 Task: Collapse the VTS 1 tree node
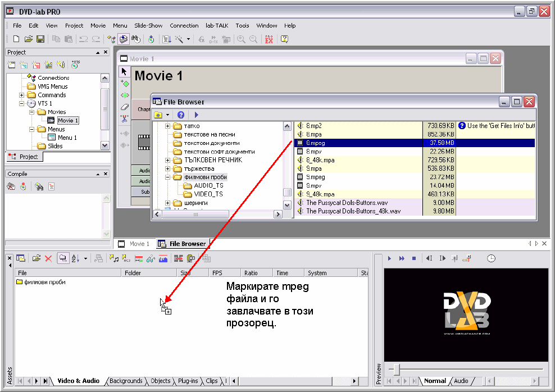coord(21,103)
